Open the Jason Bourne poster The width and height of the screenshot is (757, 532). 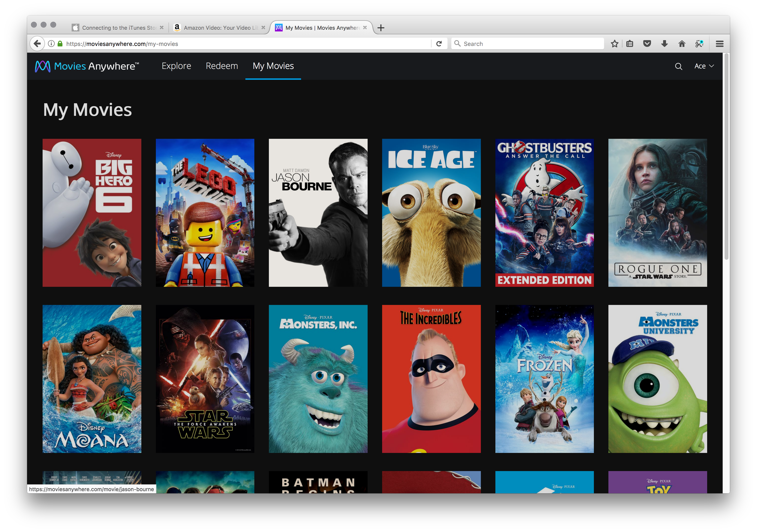(x=318, y=213)
